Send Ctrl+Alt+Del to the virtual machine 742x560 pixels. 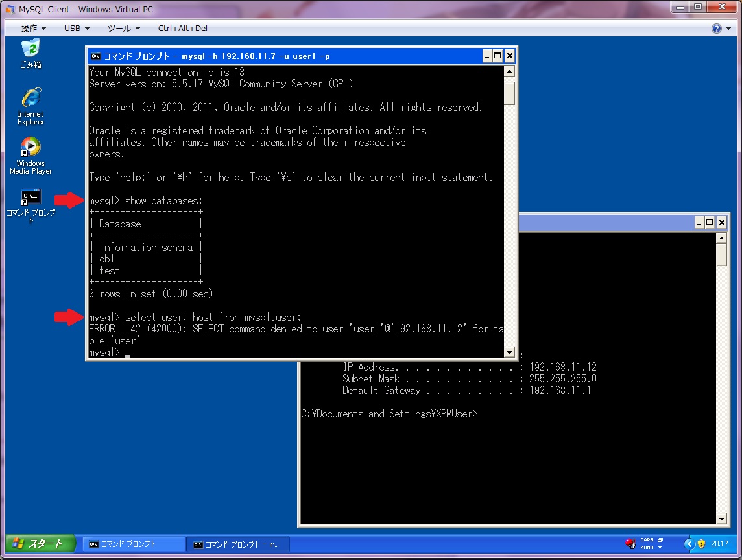183,29
